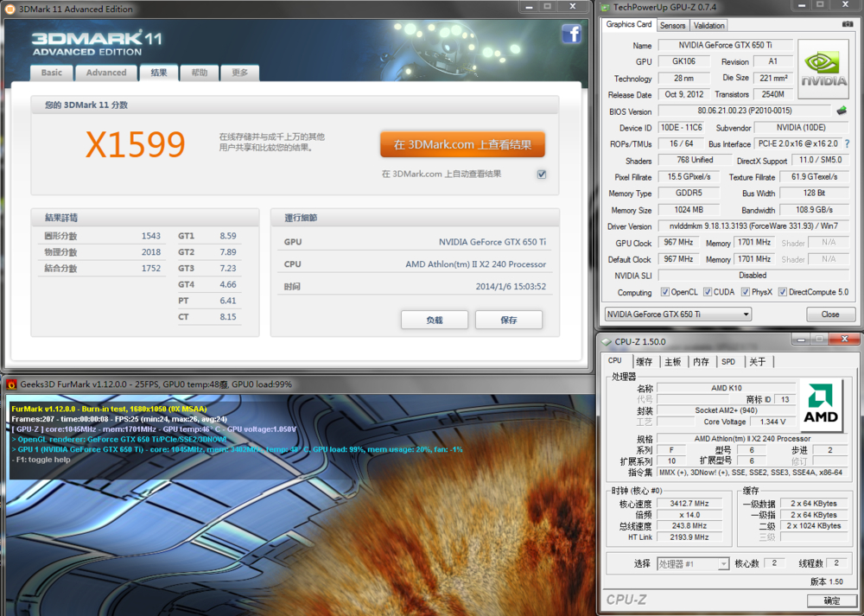
Task: Select the CPU tab in CPU-Z
Action: (x=615, y=360)
